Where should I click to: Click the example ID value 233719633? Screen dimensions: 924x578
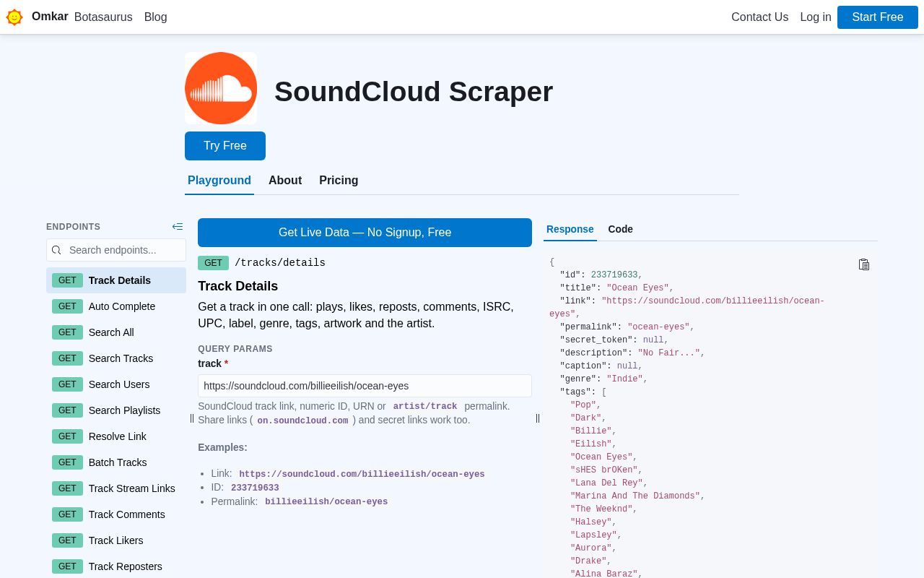pos(255,488)
